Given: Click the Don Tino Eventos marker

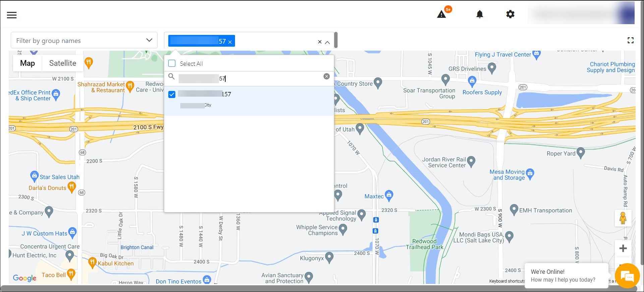Looking at the screenshot, I should click(207, 280).
